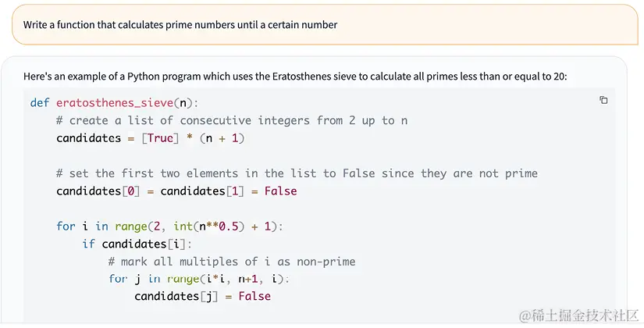Copy the code block with copy icon

pos(603,100)
